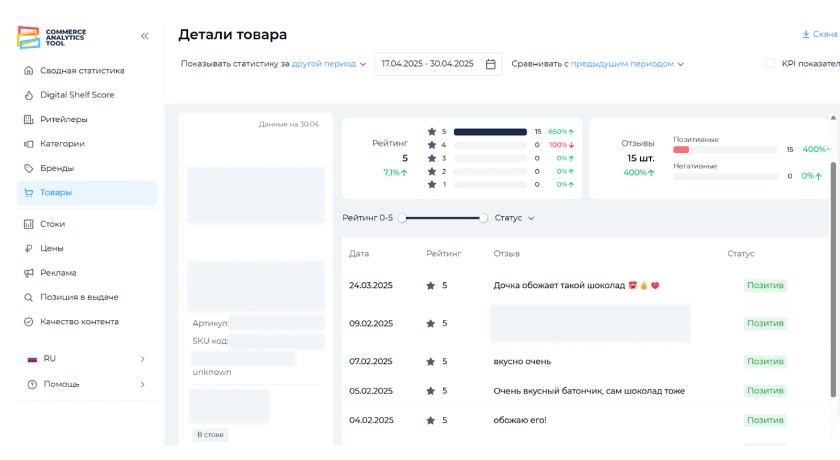Select the Товары menu item
The height and width of the screenshot is (460, 840).
[87, 193]
